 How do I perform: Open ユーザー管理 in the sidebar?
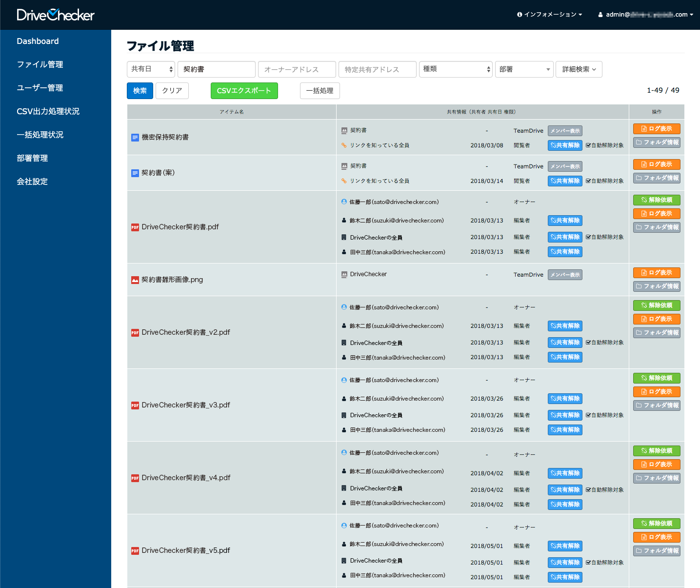tap(40, 88)
